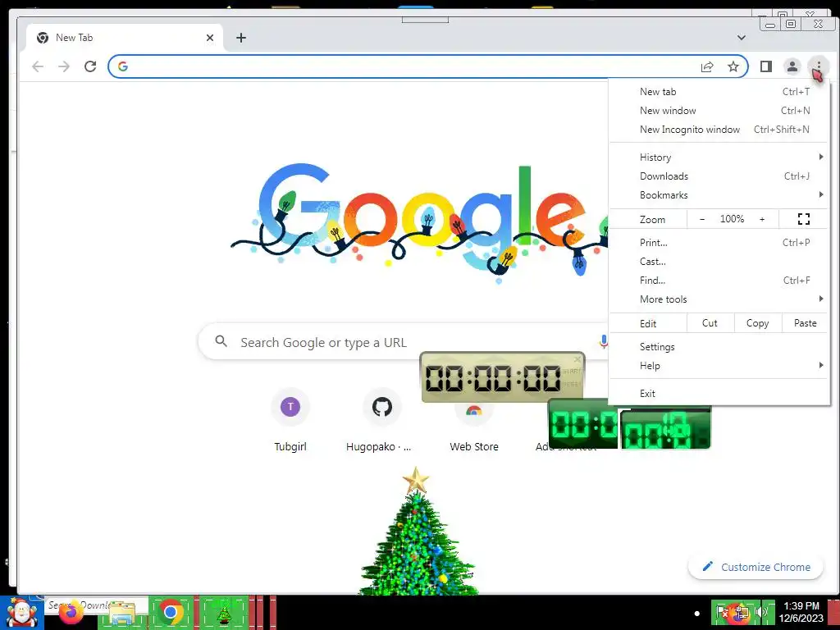
Task: Open the Web Store shortcut
Action: 473,428
